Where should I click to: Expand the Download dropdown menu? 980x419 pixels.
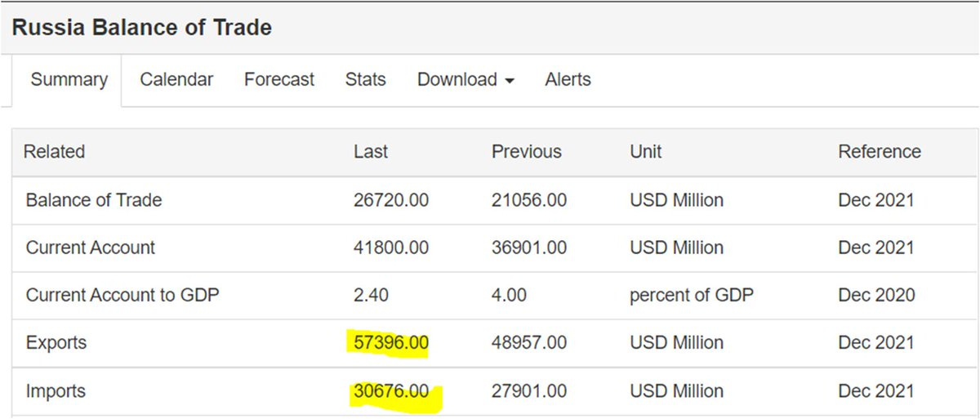coord(465,80)
